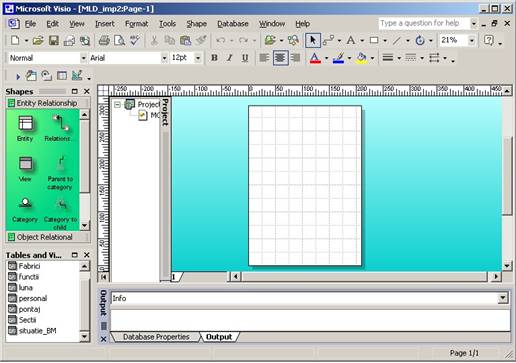Switch to Database Properties tab
Viewport: 516px width, 363px height.
[x=156, y=337]
